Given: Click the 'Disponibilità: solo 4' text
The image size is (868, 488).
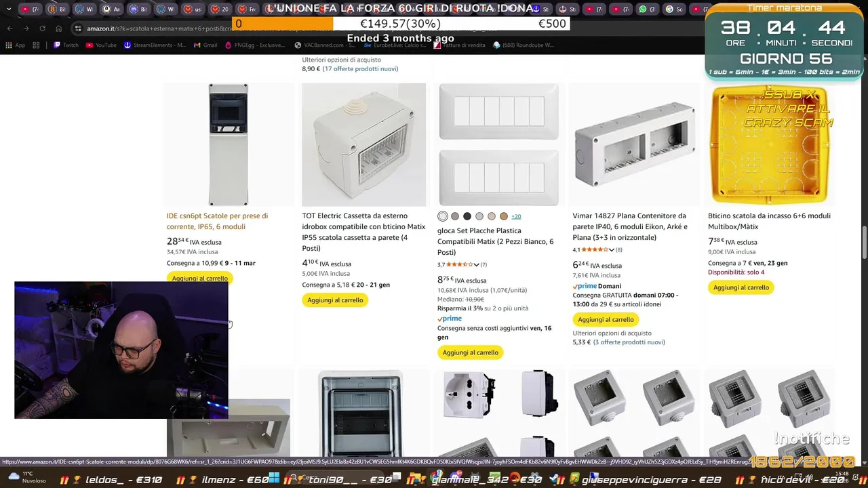Looking at the screenshot, I should (736, 272).
